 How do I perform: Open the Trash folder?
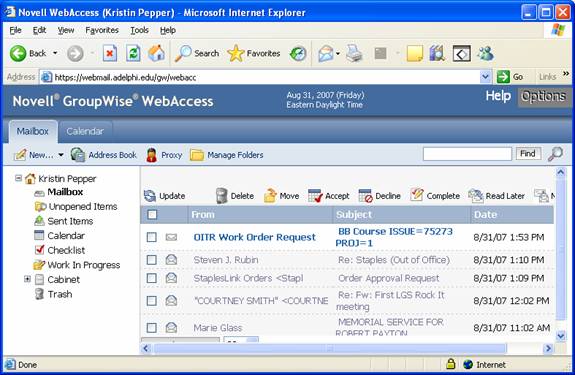click(54, 294)
